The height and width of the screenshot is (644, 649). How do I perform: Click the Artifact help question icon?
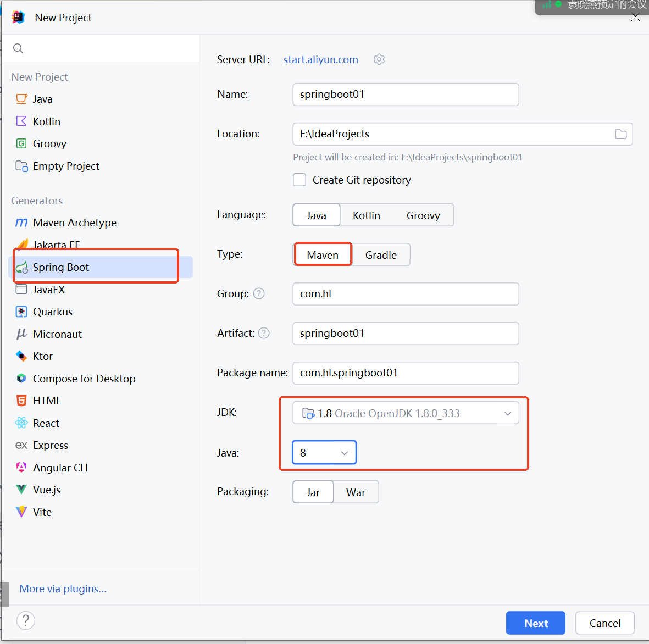264,333
